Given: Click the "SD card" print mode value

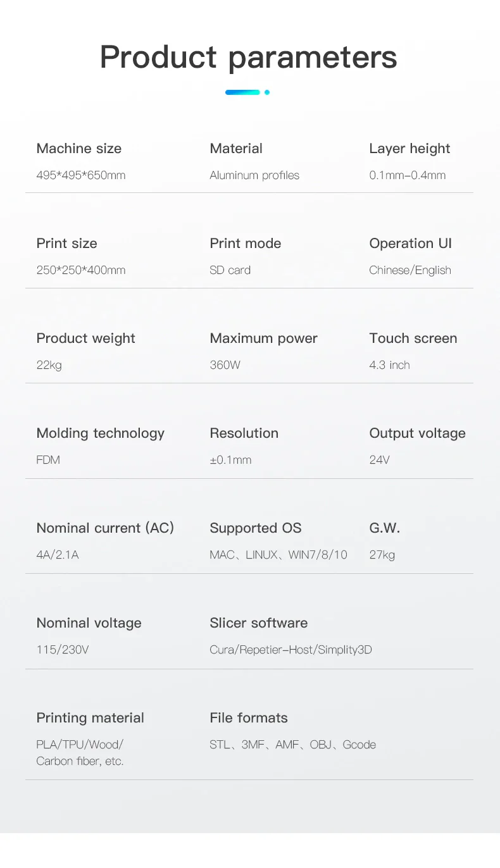Looking at the screenshot, I should pos(230,270).
